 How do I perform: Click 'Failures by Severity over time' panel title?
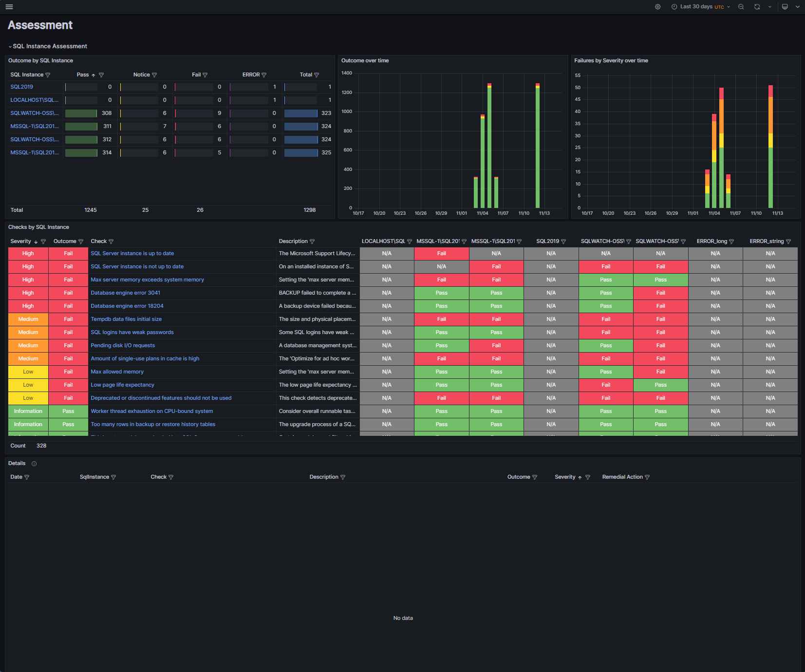pyautogui.click(x=611, y=61)
